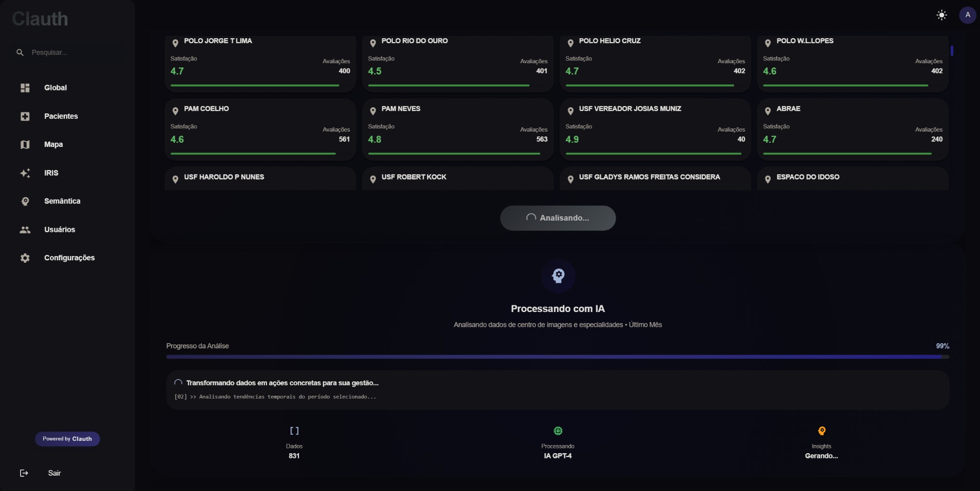Click the Semântica brain icon
The height and width of the screenshot is (491, 980).
coord(25,201)
